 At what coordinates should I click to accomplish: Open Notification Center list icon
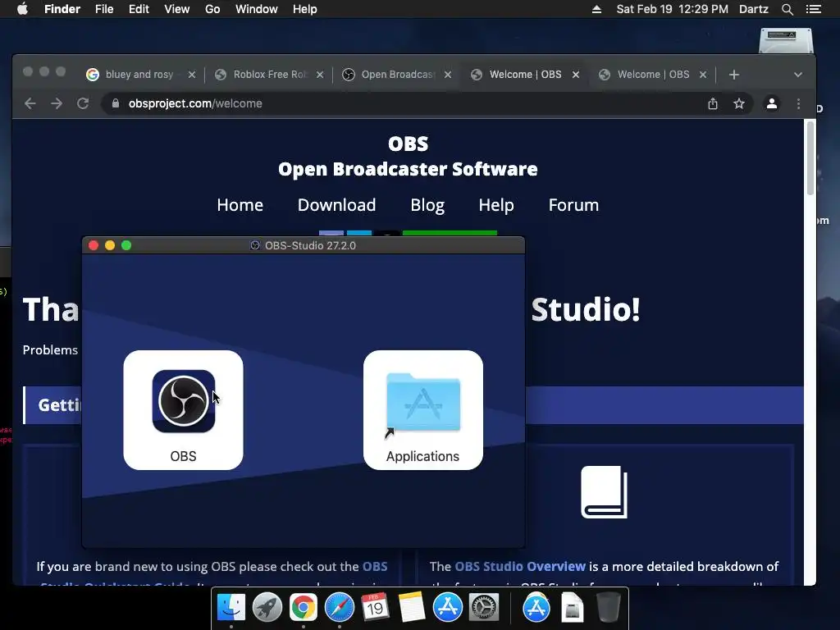[813, 9]
